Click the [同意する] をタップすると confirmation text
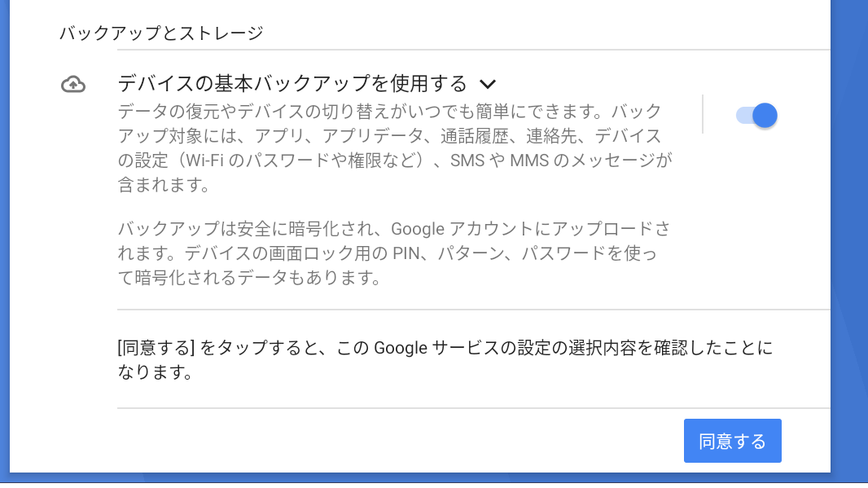The height and width of the screenshot is (488, 868). point(445,359)
